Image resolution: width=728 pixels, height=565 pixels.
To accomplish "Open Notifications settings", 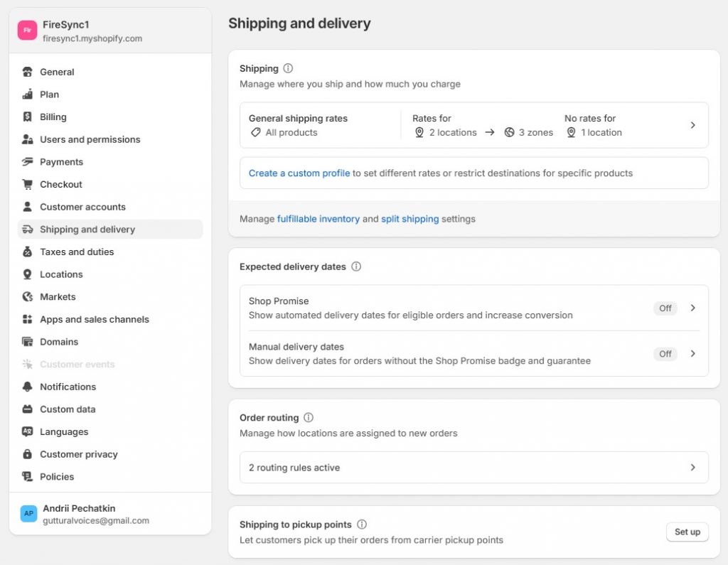I will pyautogui.click(x=110, y=387).
